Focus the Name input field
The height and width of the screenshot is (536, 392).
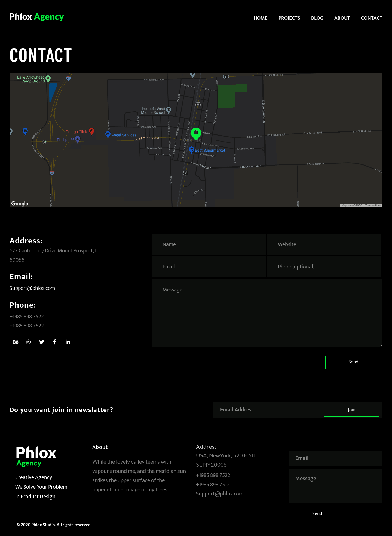[x=209, y=244]
